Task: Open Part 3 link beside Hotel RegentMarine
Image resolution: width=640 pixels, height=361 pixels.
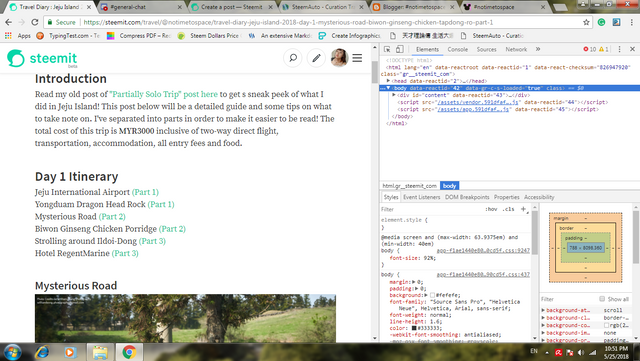Action: [x=125, y=253]
